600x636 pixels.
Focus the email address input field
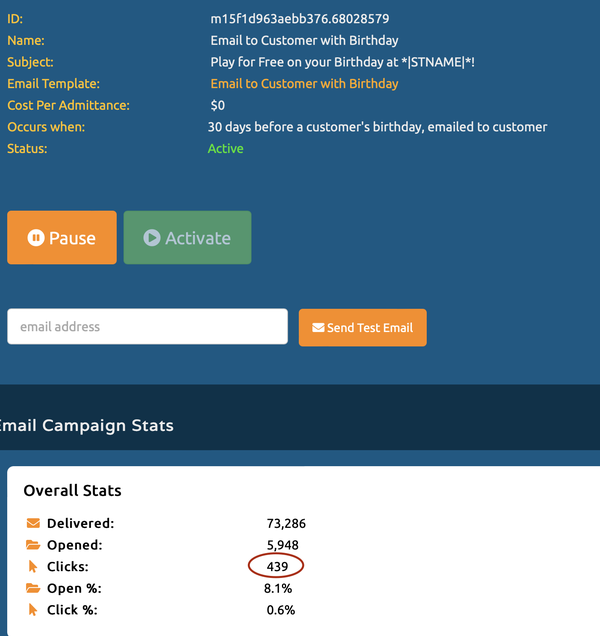coord(147,327)
